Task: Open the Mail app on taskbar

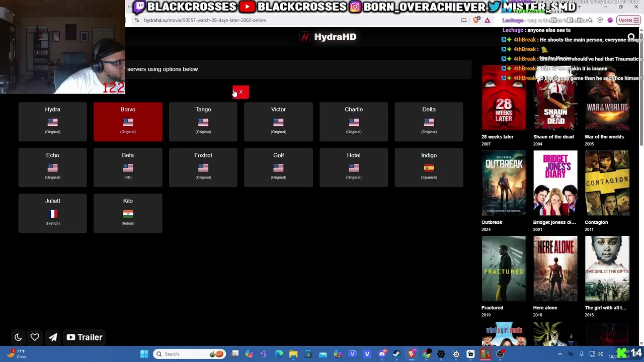Action: [x=323, y=354]
